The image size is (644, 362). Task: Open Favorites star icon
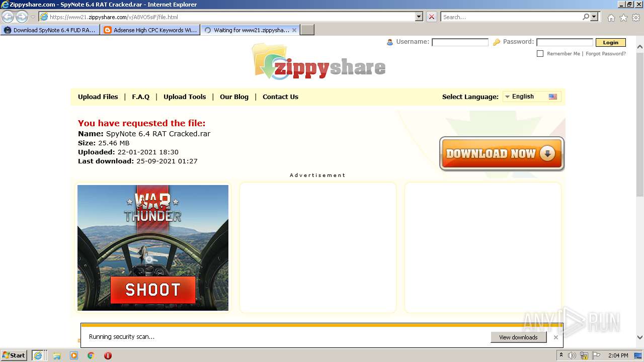click(x=623, y=18)
